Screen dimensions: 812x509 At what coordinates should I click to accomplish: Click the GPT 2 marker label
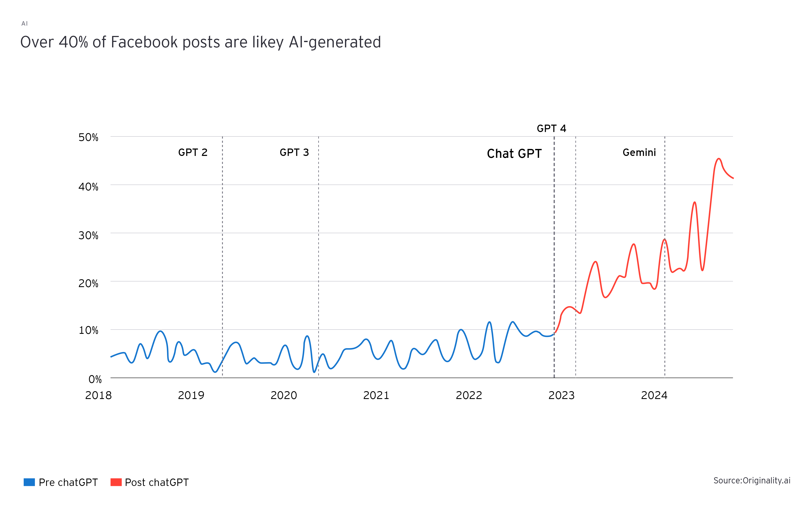pyautogui.click(x=193, y=153)
